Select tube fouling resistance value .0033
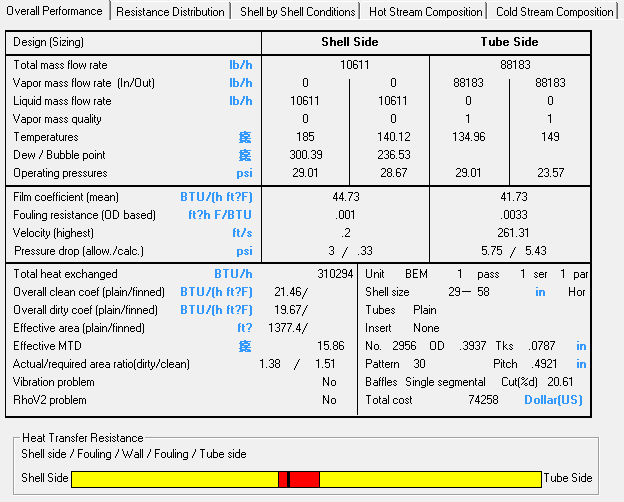624x502 pixels. coord(514,215)
